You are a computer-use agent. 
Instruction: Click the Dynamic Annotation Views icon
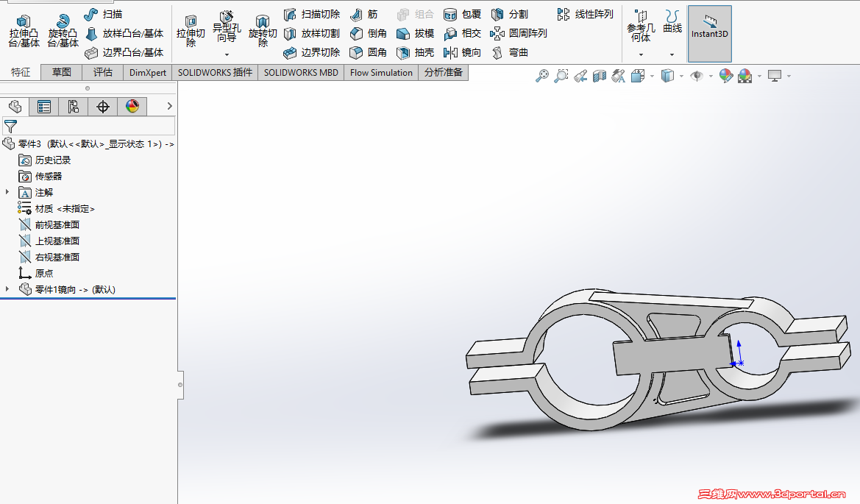[619, 76]
